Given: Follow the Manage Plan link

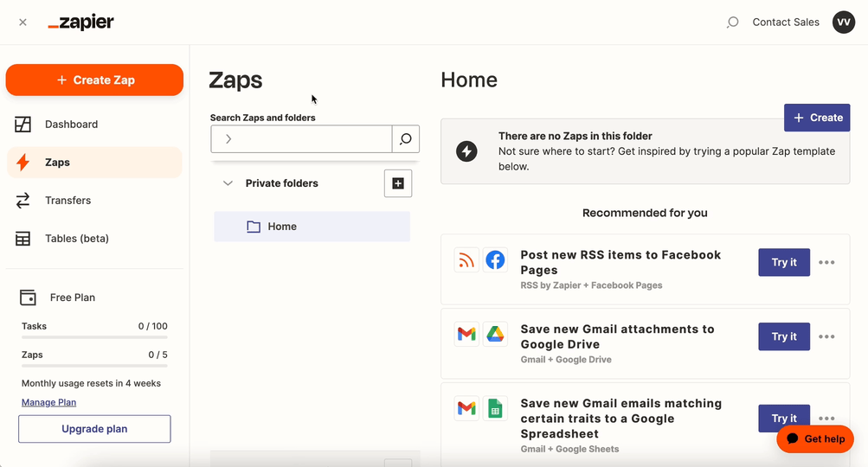Looking at the screenshot, I should coord(48,402).
